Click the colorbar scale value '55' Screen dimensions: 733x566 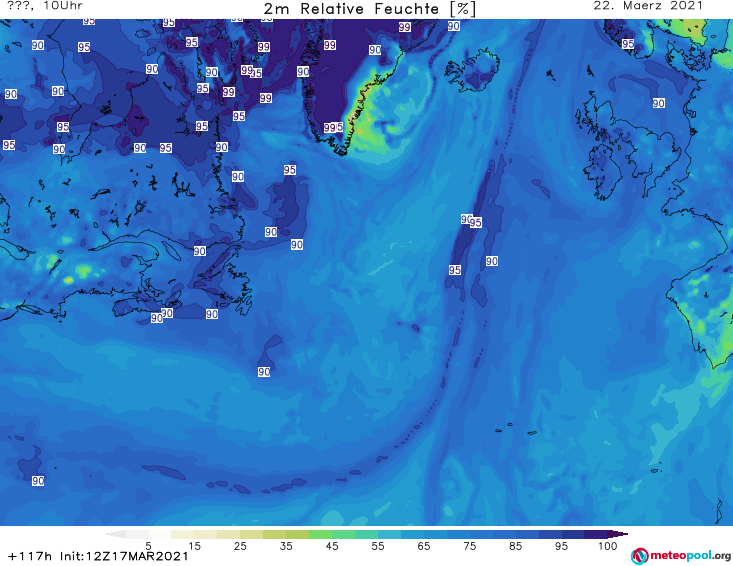(378, 546)
